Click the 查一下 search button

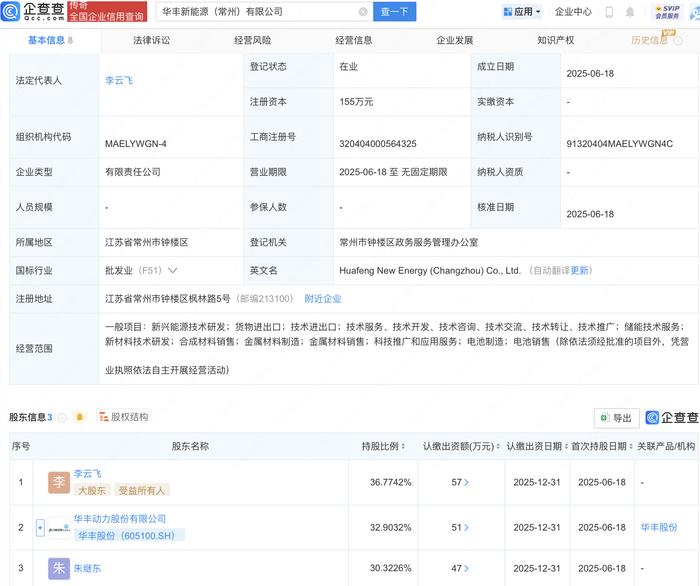tap(395, 12)
